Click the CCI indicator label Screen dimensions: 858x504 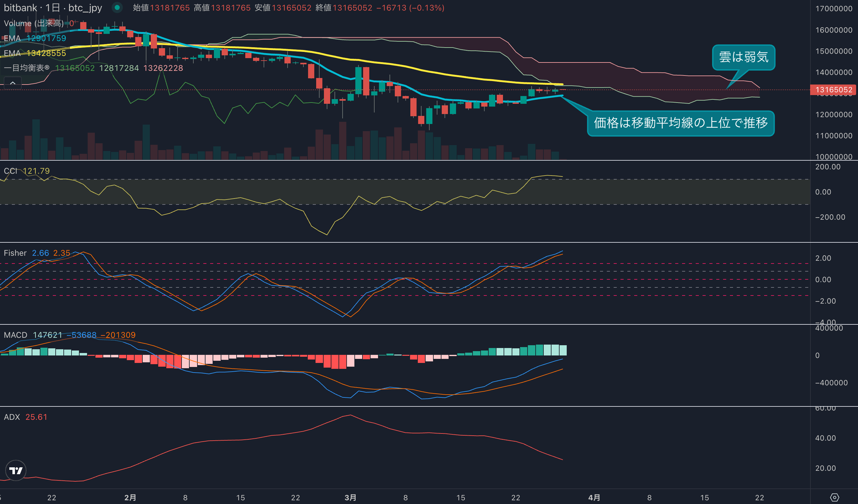10,171
